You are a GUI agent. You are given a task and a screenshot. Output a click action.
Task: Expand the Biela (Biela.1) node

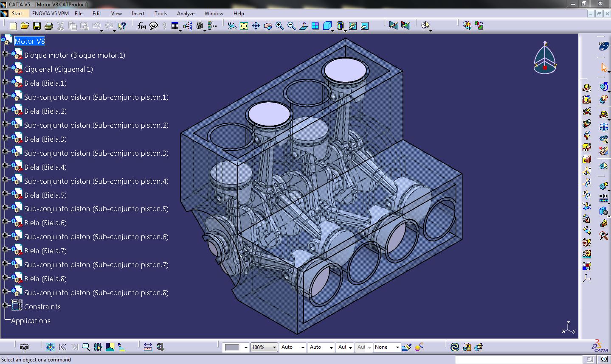click(x=5, y=82)
